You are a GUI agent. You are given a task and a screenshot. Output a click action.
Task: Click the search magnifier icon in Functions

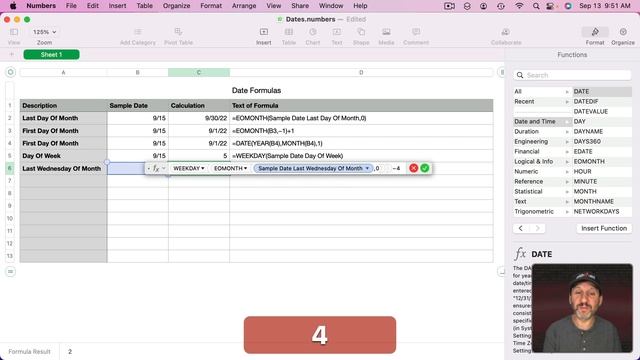tap(520, 75)
